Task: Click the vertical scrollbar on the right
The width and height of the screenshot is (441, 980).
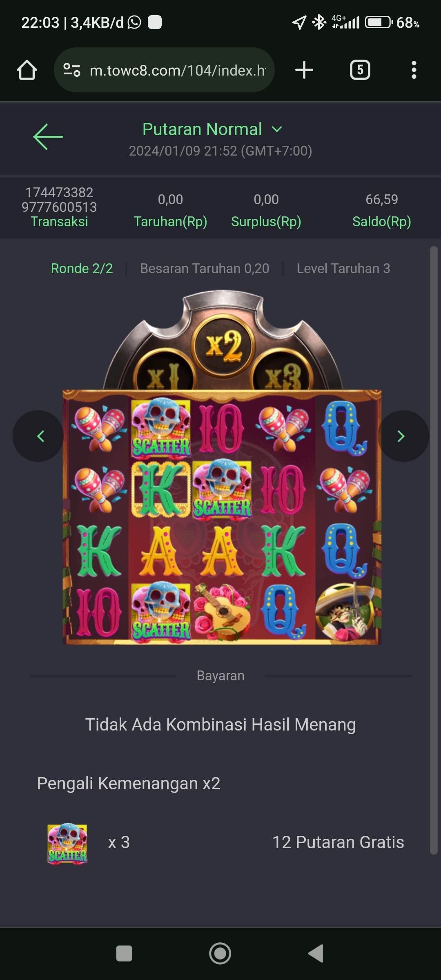Action: click(x=434, y=550)
